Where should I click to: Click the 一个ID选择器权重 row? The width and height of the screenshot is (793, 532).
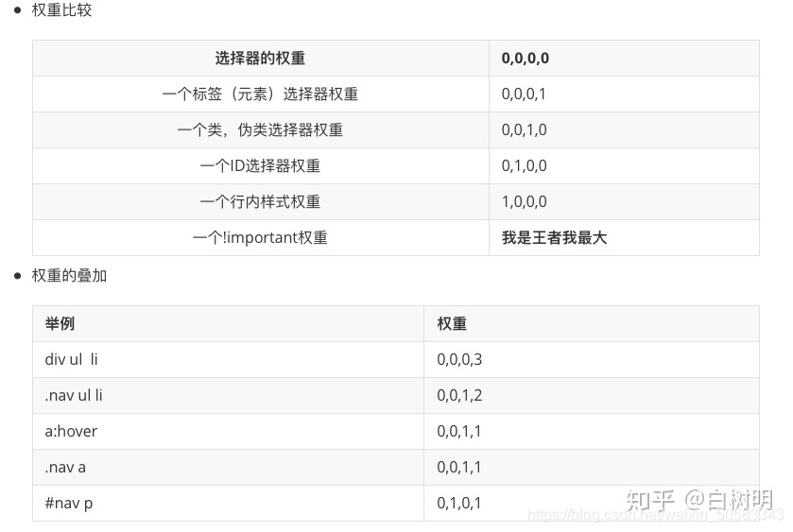(x=396, y=166)
